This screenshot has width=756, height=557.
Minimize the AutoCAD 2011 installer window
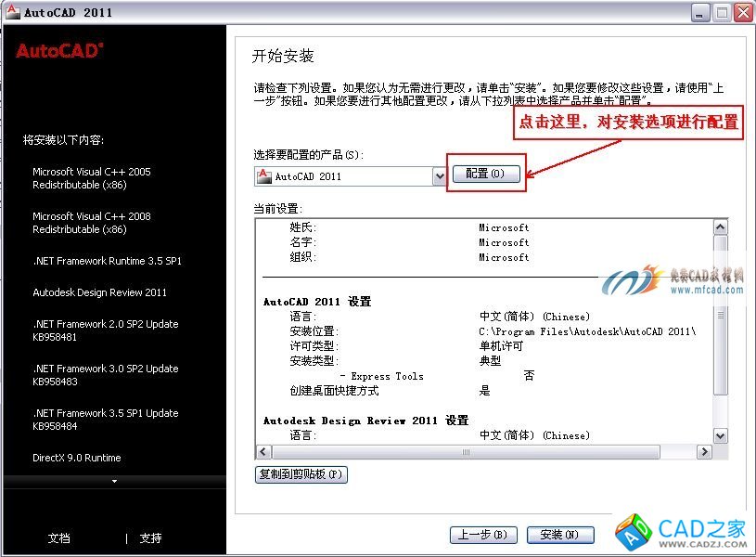699,12
